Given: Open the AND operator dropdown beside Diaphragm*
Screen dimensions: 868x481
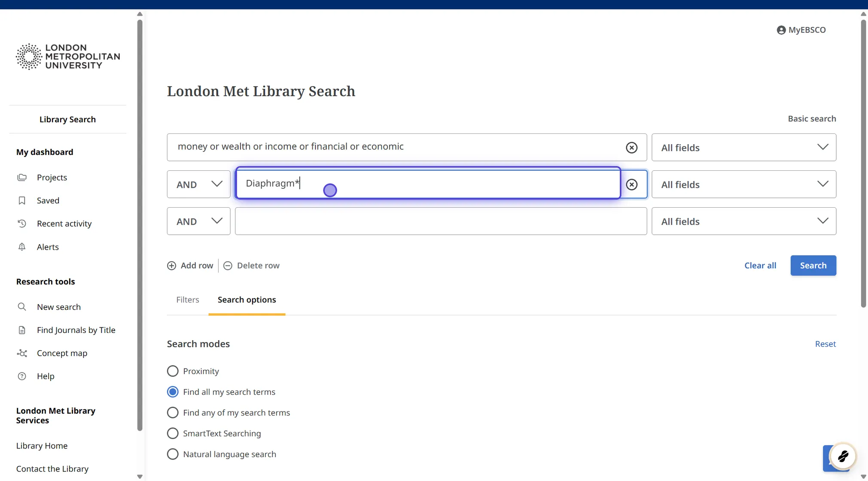Looking at the screenshot, I should coord(198,185).
